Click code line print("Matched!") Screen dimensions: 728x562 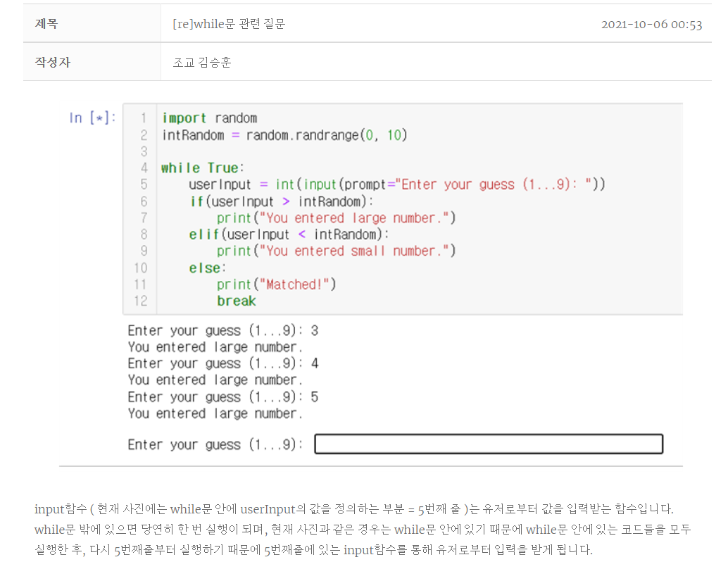[x=276, y=285]
